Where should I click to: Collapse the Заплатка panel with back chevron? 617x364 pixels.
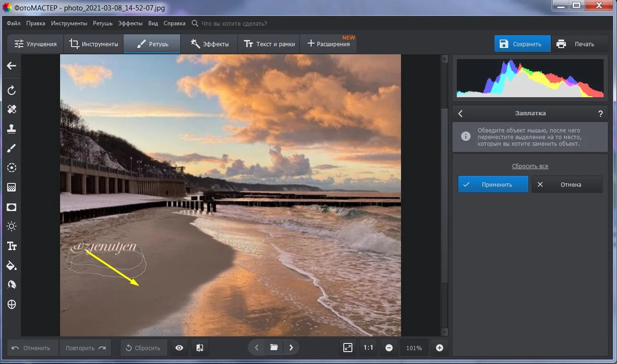point(461,113)
